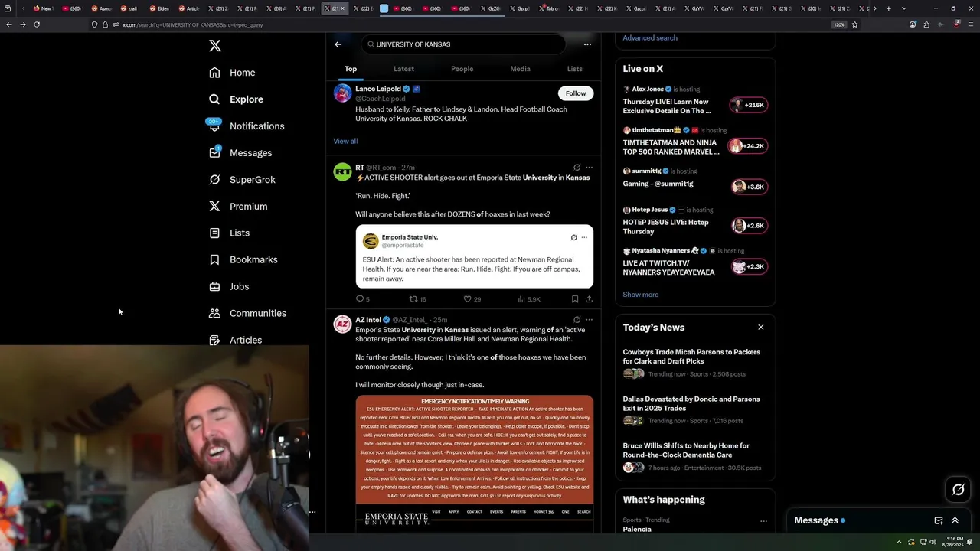Open Lists from the sidebar
Viewport: 980px width, 551px height.
coord(229,233)
